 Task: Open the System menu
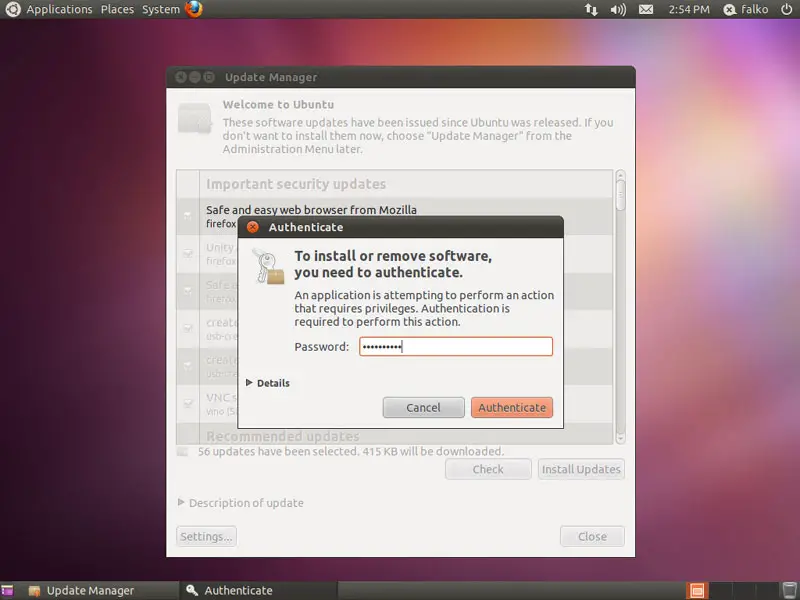click(x=161, y=9)
